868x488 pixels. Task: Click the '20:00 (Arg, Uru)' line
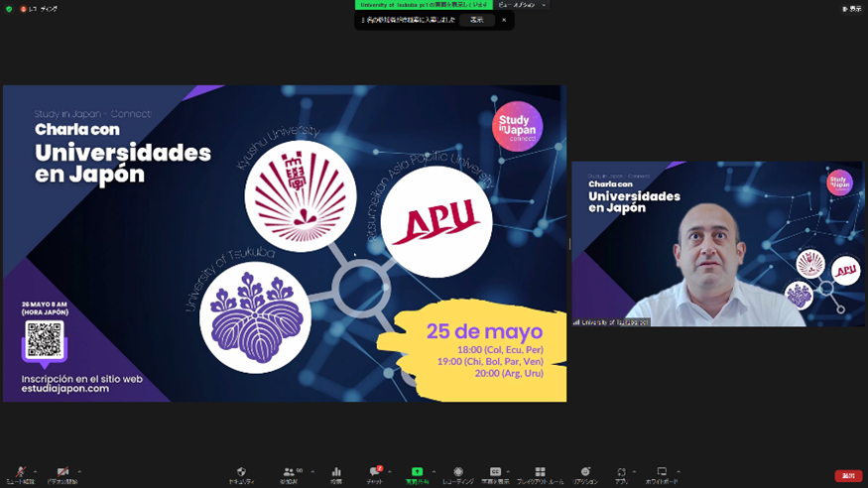click(509, 374)
